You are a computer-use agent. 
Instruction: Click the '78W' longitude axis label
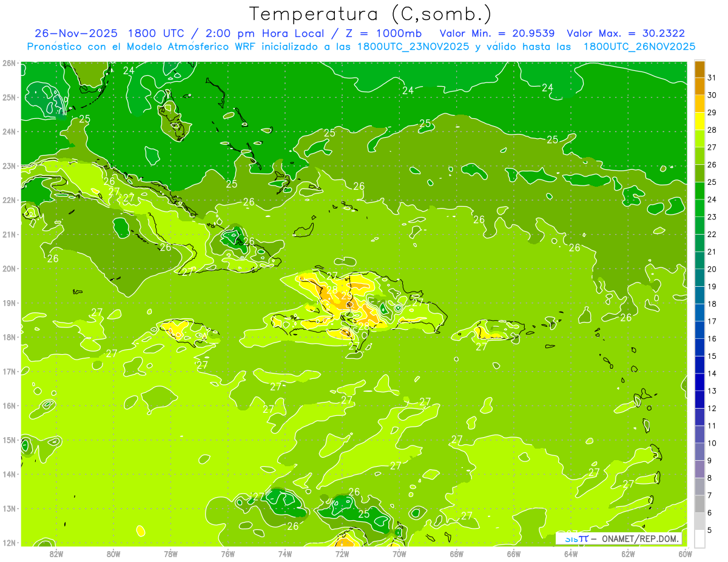click(170, 554)
